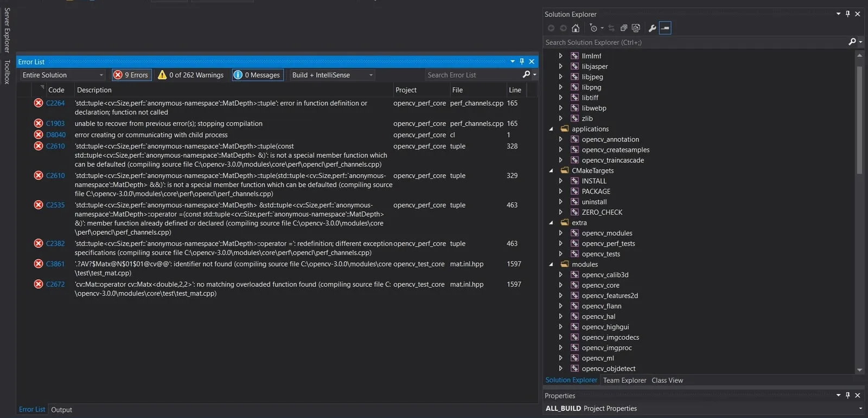
Task: Expand the libpng project node
Action: click(x=561, y=87)
